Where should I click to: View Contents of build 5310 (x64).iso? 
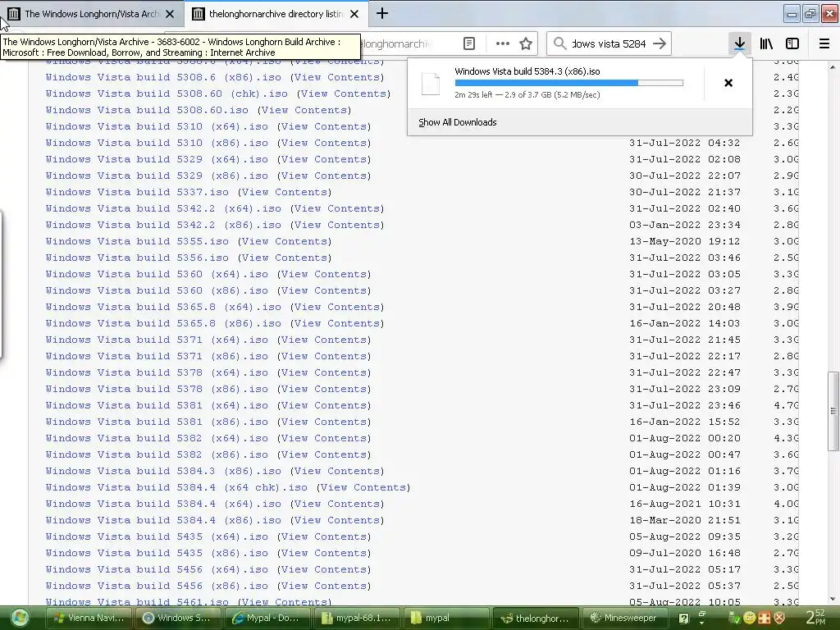[x=324, y=126]
